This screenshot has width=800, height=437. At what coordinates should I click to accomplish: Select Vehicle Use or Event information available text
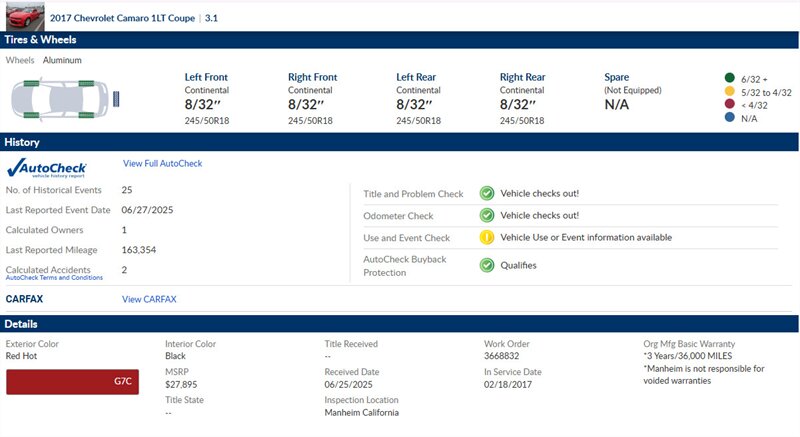point(586,237)
